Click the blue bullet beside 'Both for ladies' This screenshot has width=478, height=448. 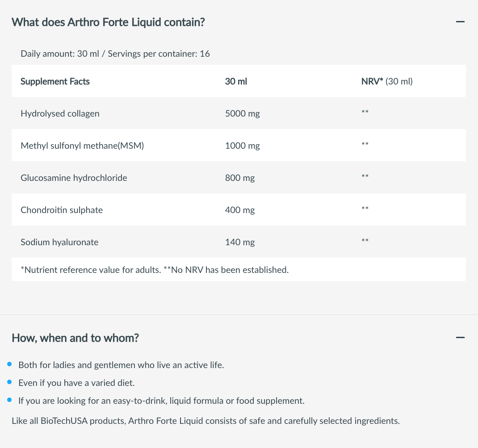(9, 364)
